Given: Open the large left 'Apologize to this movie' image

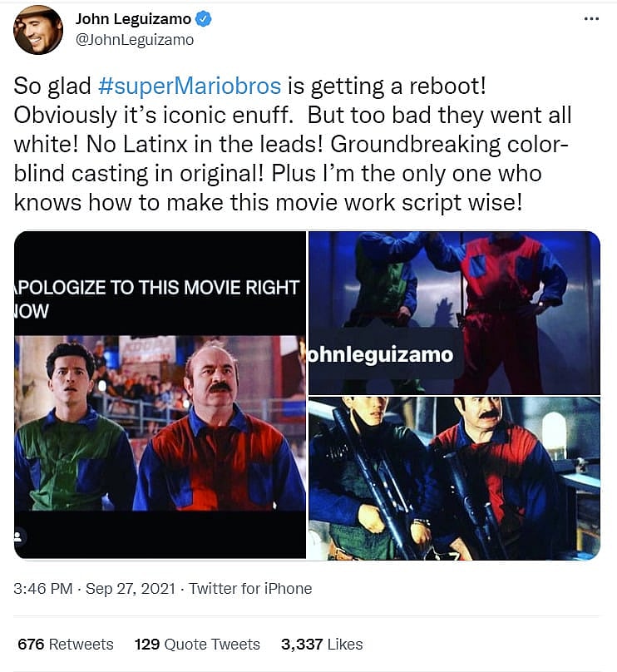Looking at the screenshot, I should [x=160, y=395].
